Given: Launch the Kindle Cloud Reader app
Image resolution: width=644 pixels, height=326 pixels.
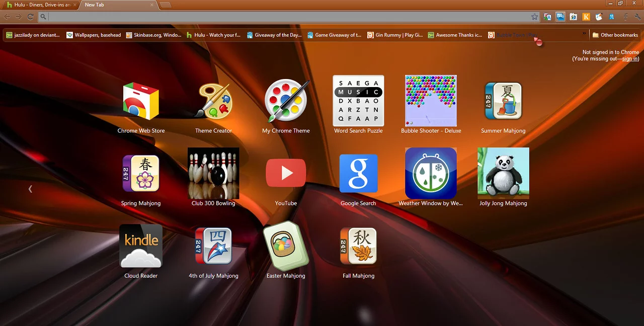Looking at the screenshot, I should [141, 246].
